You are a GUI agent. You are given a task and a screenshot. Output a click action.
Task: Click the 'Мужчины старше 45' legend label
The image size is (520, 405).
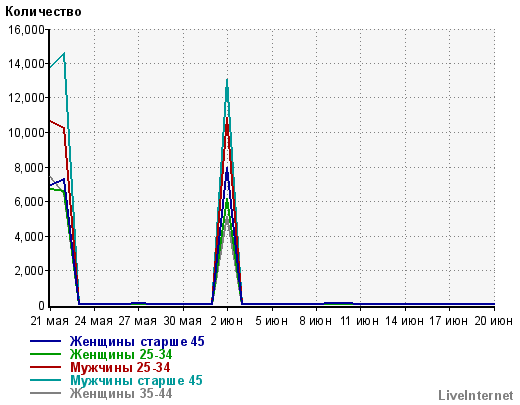click(x=136, y=380)
